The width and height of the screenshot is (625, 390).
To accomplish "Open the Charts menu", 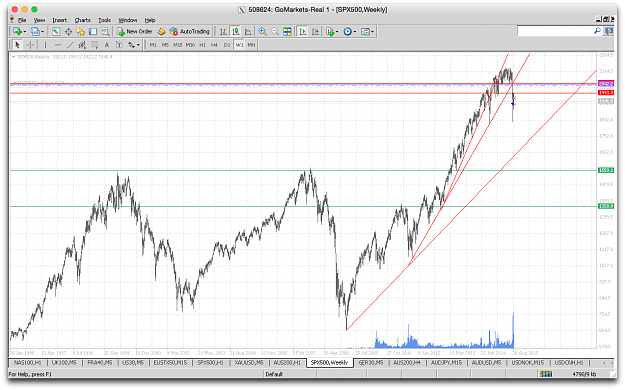I will pyautogui.click(x=83, y=20).
